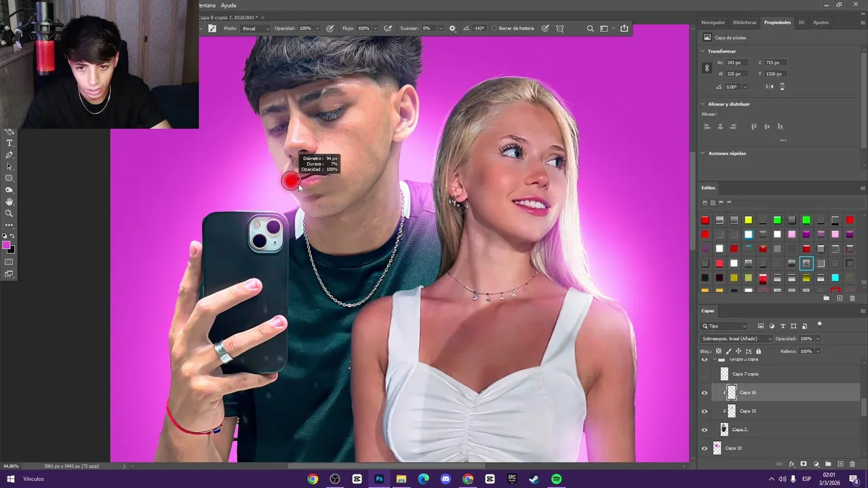
Task: Click the foreground magenta color swatch
Action: (6, 245)
